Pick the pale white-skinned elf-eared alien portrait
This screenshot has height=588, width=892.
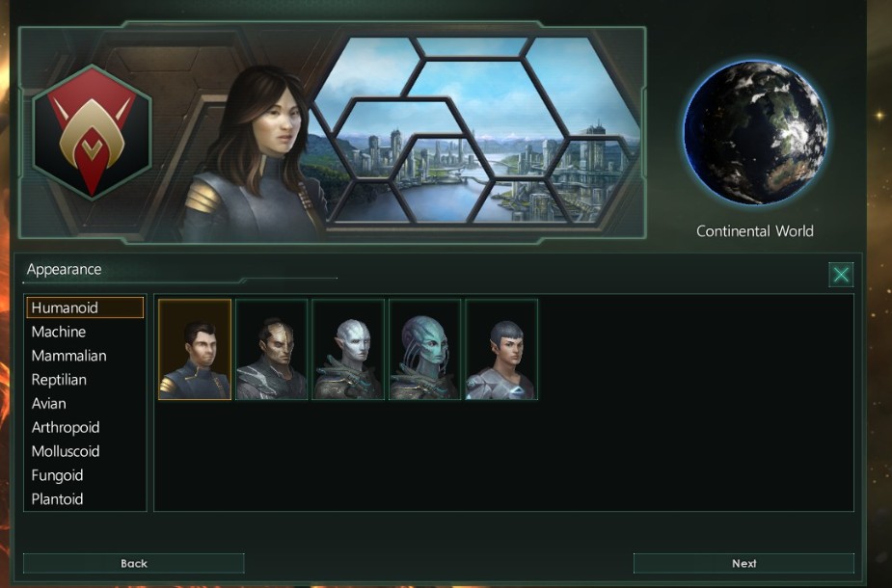(348, 349)
